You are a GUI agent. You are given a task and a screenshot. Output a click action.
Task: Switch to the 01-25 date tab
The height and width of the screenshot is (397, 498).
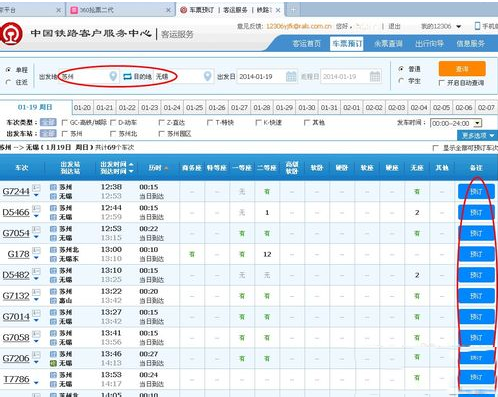pos(194,108)
